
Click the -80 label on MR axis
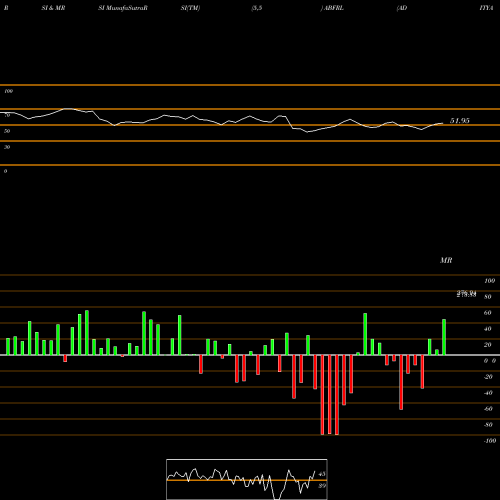coord(488,425)
